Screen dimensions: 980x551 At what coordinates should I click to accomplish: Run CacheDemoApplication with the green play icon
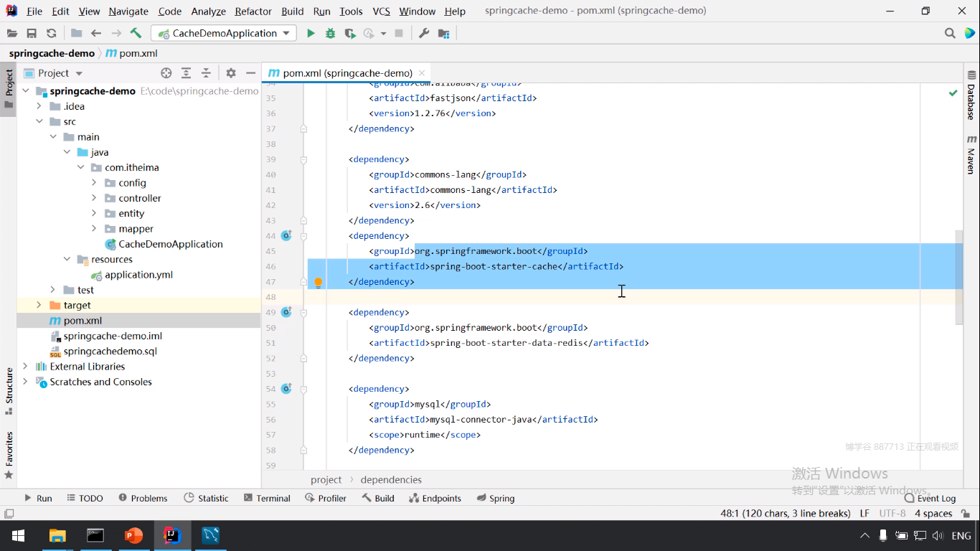point(311,33)
